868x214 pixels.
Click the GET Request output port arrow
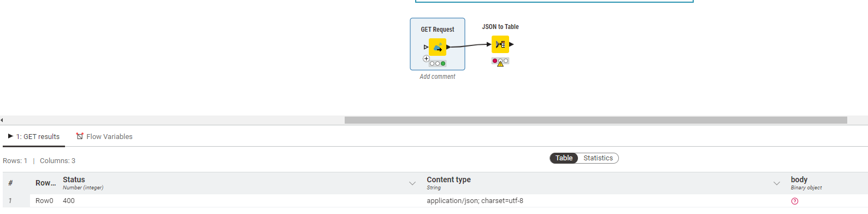point(448,47)
